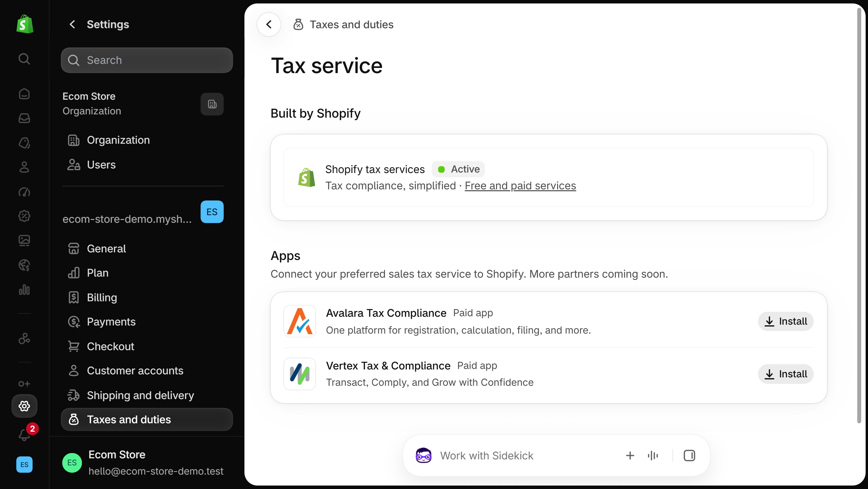Install Vertex Tax & Compliance
This screenshot has height=489, width=868.
coord(786,374)
